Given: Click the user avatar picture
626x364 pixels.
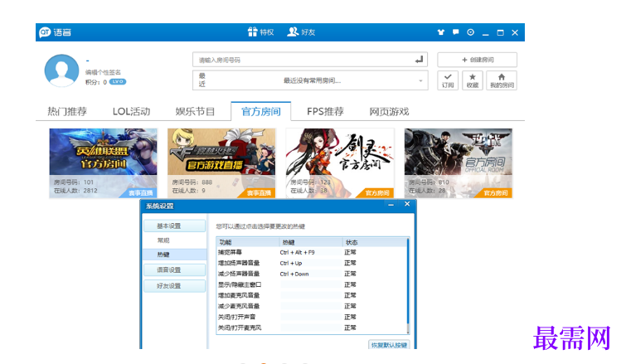Looking at the screenshot, I should pyautogui.click(x=61, y=70).
